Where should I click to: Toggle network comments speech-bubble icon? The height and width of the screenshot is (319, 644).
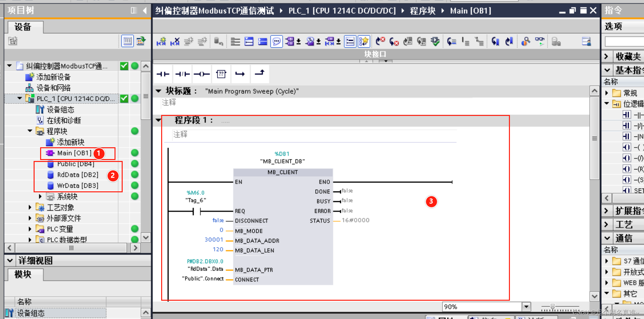click(x=276, y=41)
